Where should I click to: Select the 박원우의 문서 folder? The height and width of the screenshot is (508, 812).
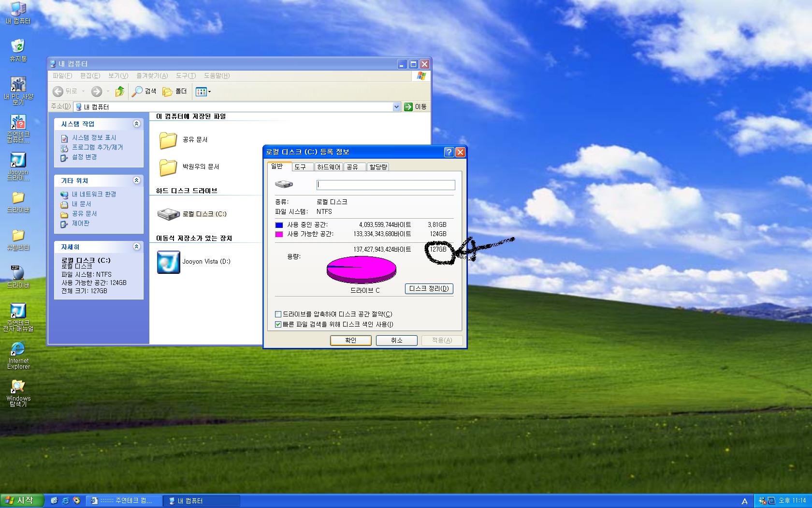tap(189, 167)
